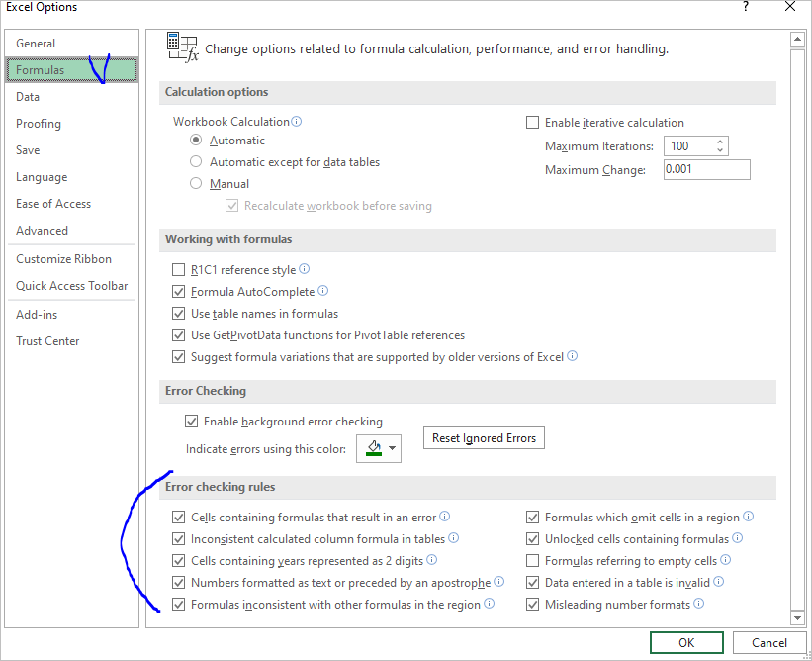Select Manual workbook calculation

(x=196, y=183)
